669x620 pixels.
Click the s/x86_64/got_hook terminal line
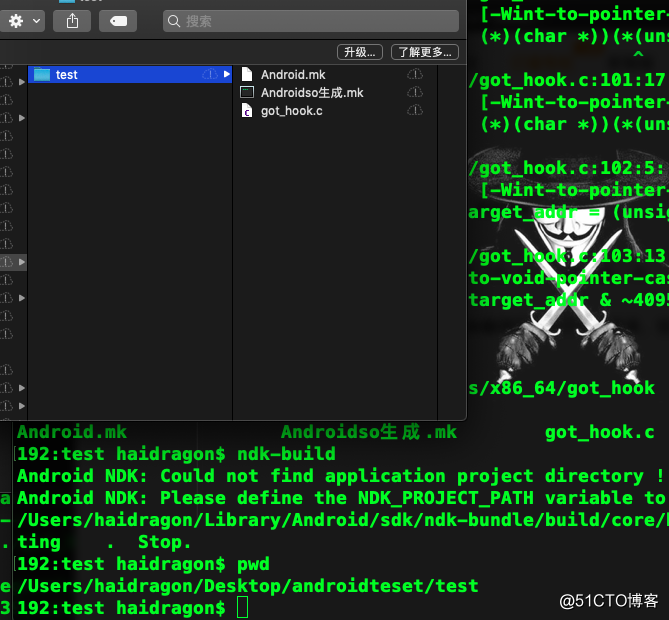[561, 388]
